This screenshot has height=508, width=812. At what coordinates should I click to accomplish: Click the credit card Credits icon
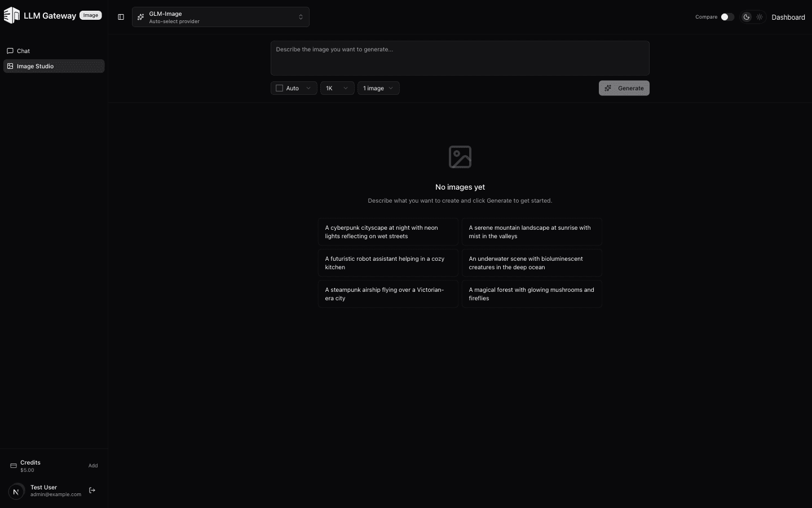coord(14,466)
